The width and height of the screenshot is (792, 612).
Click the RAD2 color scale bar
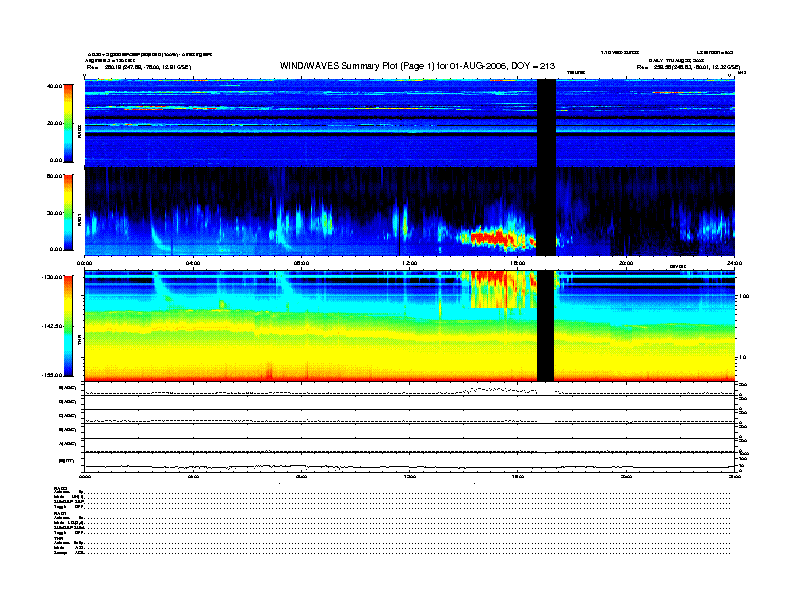[x=68, y=123]
